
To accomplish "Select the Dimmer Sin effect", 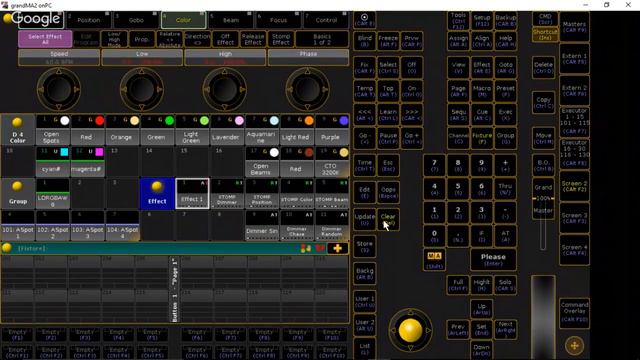I will [261, 225].
